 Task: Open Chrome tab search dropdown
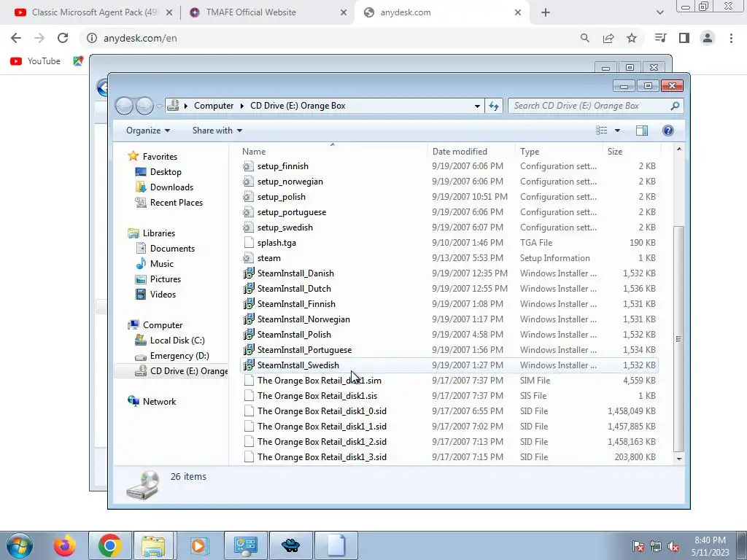coord(659,12)
